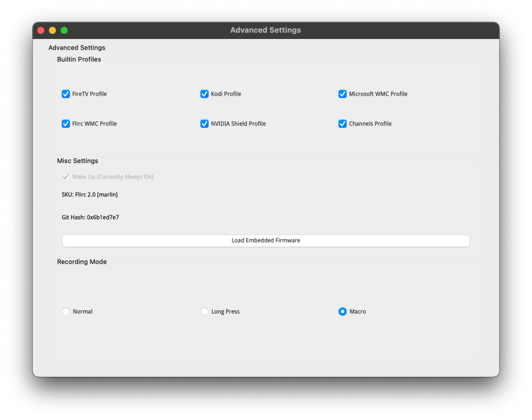Click the Recording Mode section heading
This screenshot has height=420, width=532.
coord(82,262)
